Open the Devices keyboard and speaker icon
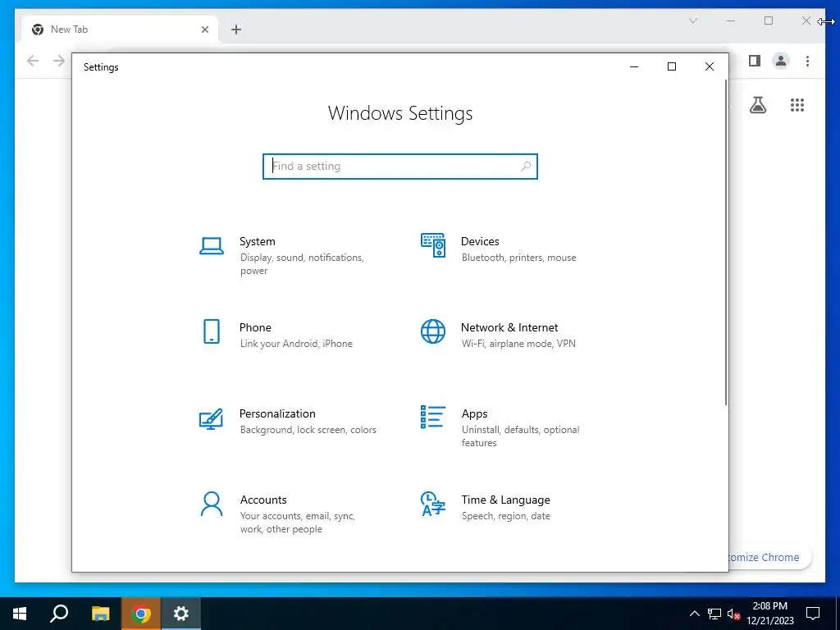 (x=433, y=245)
